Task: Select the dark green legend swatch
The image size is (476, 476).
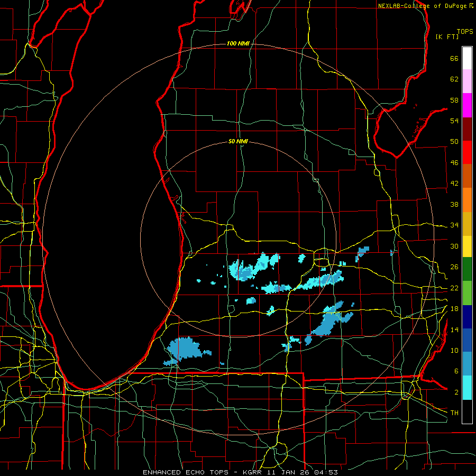Action: (x=467, y=269)
